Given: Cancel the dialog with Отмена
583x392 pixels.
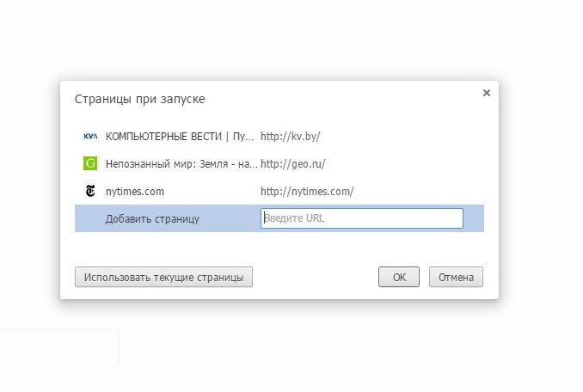Looking at the screenshot, I should point(456,277).
